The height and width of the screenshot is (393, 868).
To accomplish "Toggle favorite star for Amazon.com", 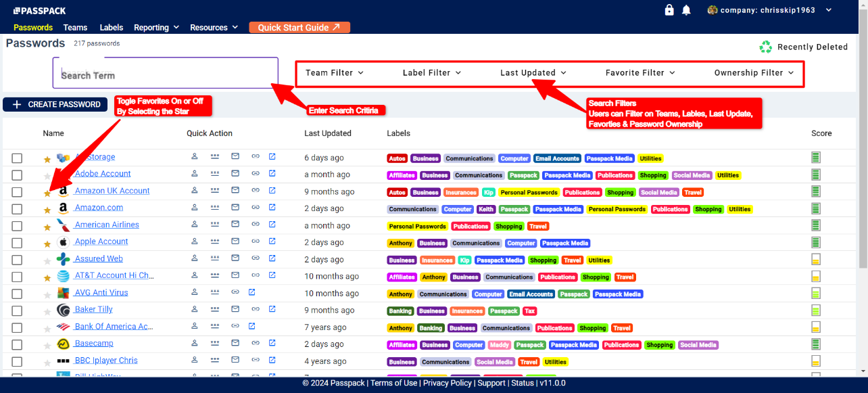I will 47,210.
